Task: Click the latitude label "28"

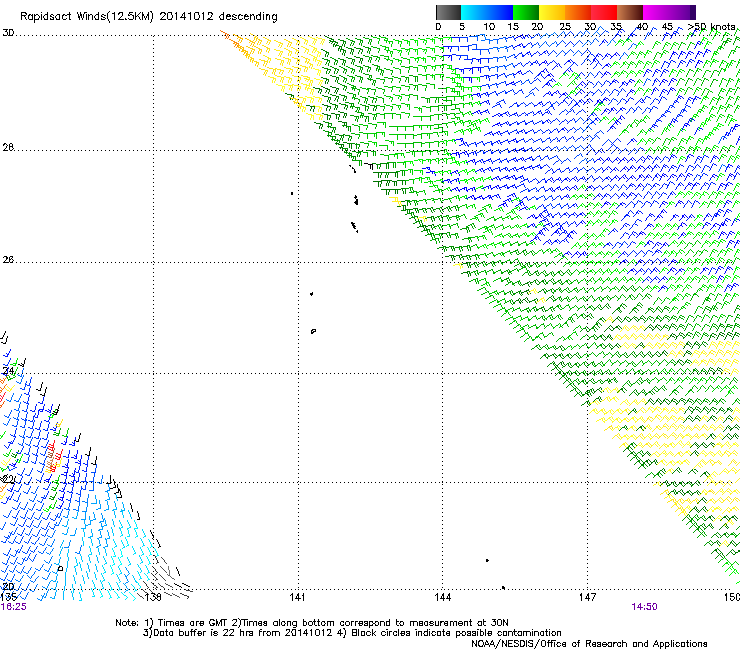Action: [8, 147]
